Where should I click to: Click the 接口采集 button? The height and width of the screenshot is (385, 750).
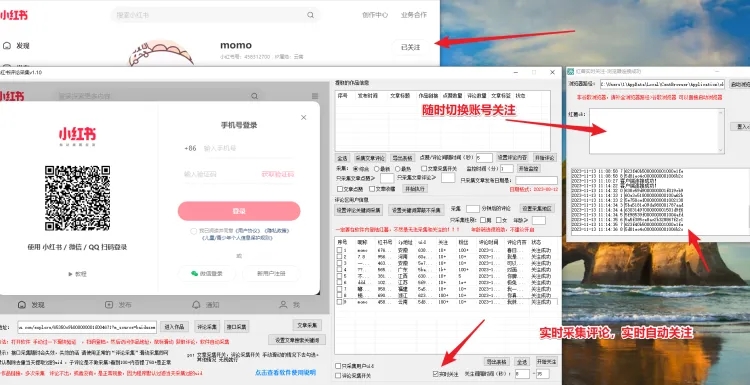pos(236,327)
